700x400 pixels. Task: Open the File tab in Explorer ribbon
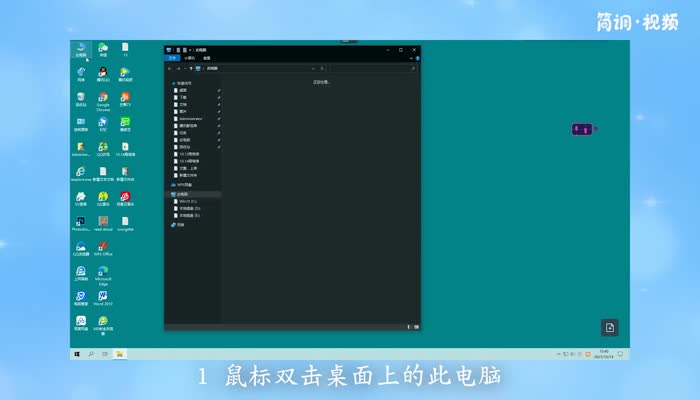click(172, 58)
